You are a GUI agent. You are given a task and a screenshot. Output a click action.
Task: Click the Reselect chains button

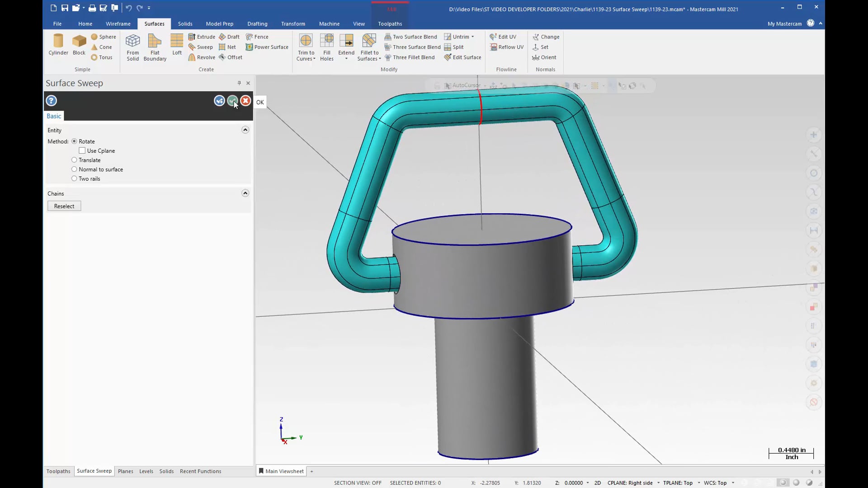pyautogui.click(x=64, y=206)
